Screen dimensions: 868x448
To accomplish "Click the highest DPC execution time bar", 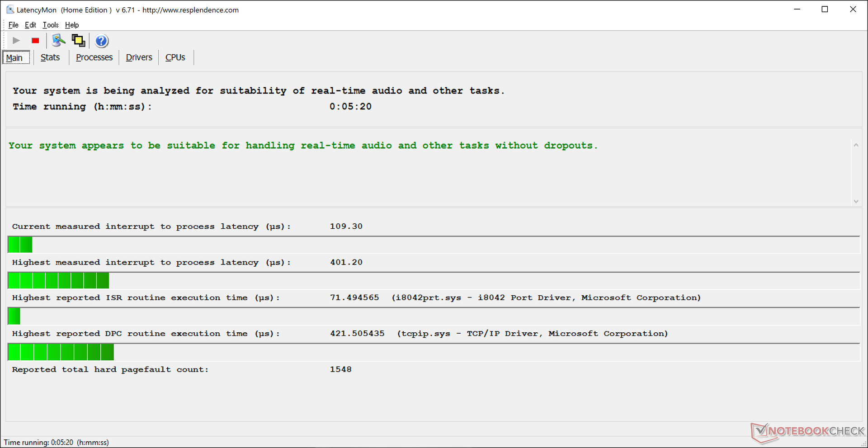I will coord(61,352).
